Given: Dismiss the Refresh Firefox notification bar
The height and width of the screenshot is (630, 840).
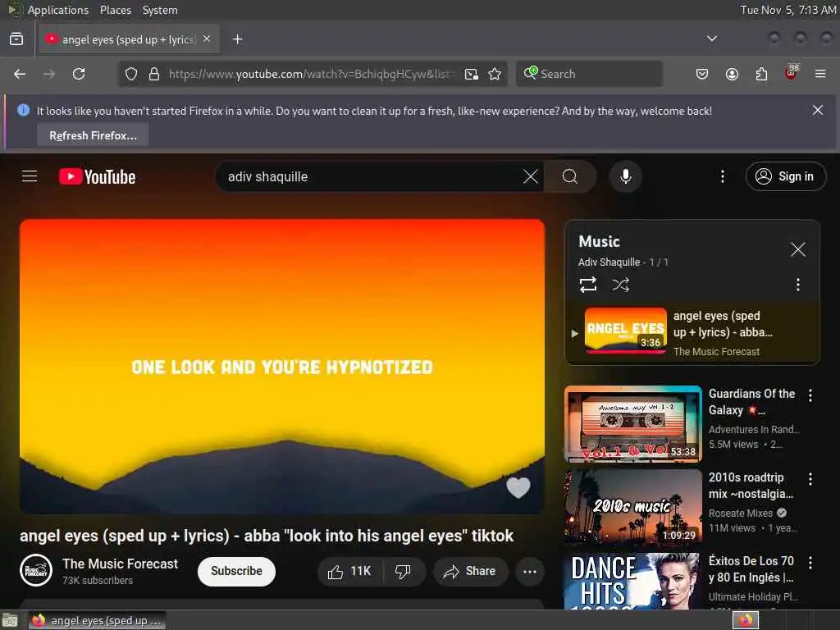Looking at the screenshot, I should (x=818, y=111).
